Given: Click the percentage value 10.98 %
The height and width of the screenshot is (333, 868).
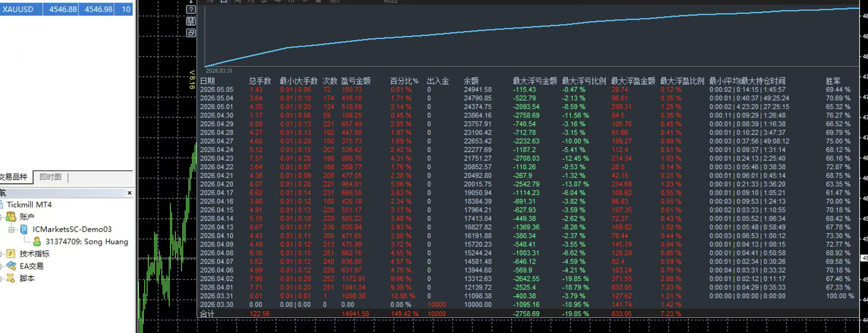Looking at the screenshot, I should click(x=403, y=296).
